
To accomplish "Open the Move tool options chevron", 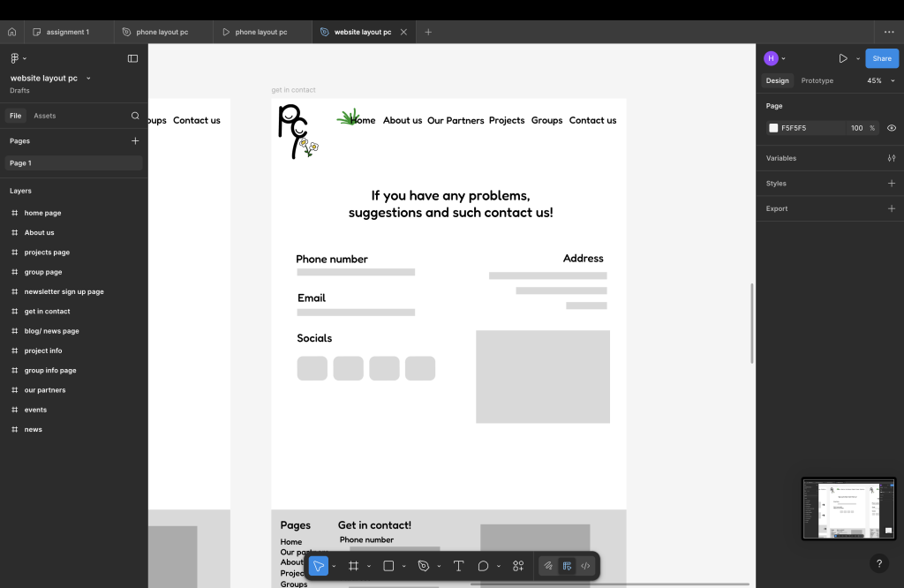I will 334,566.
